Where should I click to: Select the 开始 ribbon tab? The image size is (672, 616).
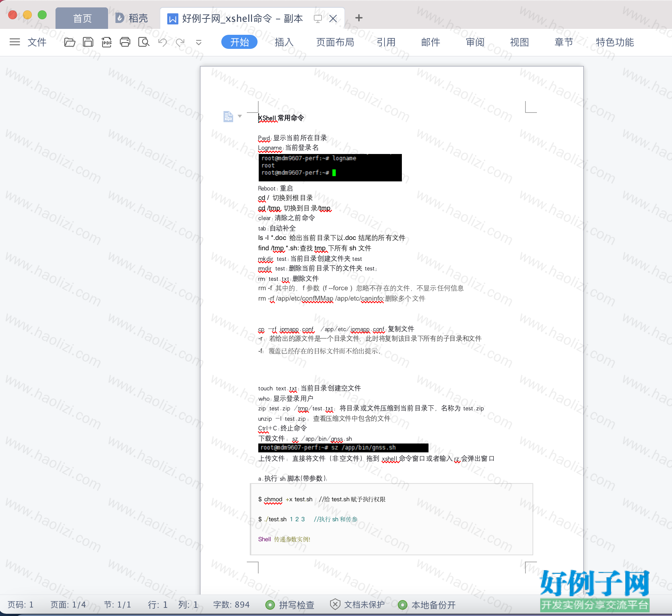(x=239, y=42)
